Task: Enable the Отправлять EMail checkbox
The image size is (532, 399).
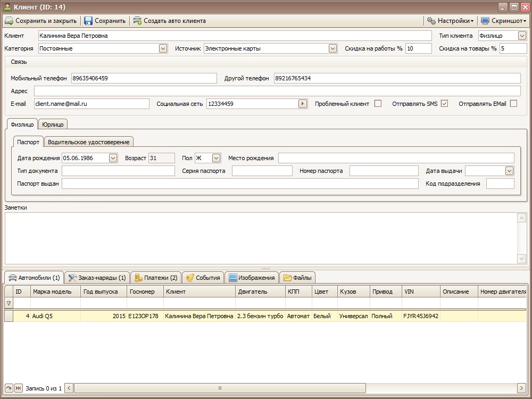Action: coord(514,104)
